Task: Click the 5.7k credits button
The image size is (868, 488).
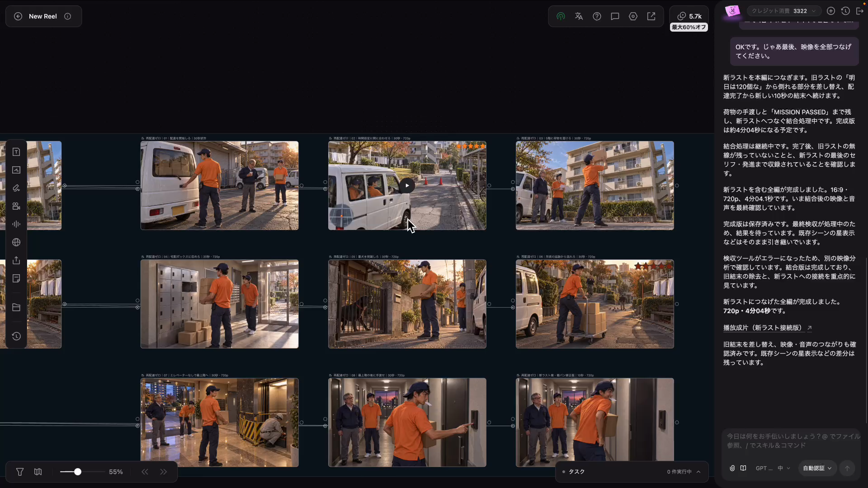Action: (689, 16)
